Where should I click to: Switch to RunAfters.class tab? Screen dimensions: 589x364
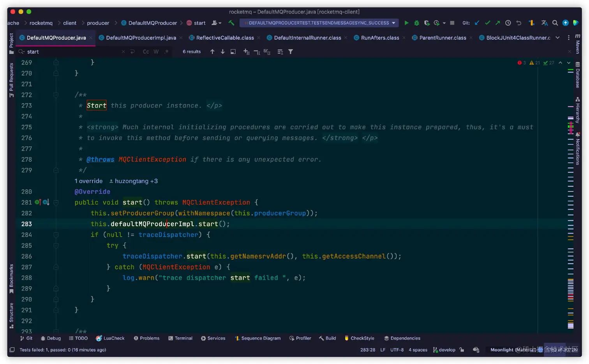pos(380,38)
